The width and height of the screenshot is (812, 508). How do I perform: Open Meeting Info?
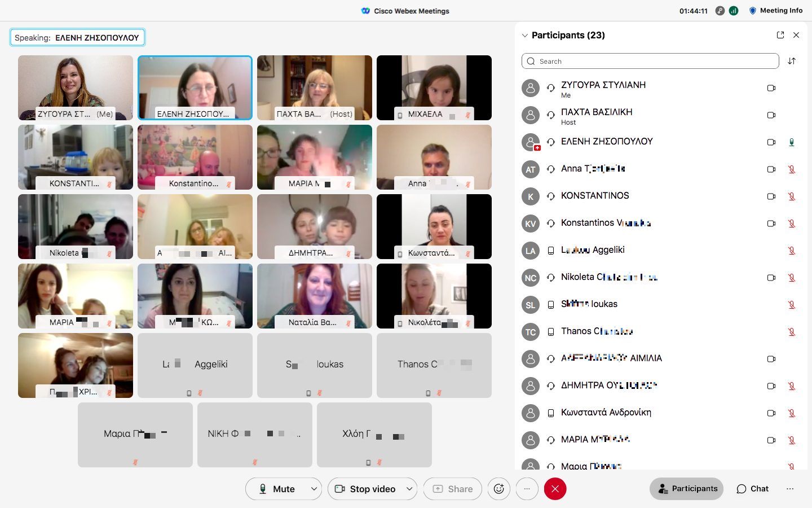click(775, 11)
